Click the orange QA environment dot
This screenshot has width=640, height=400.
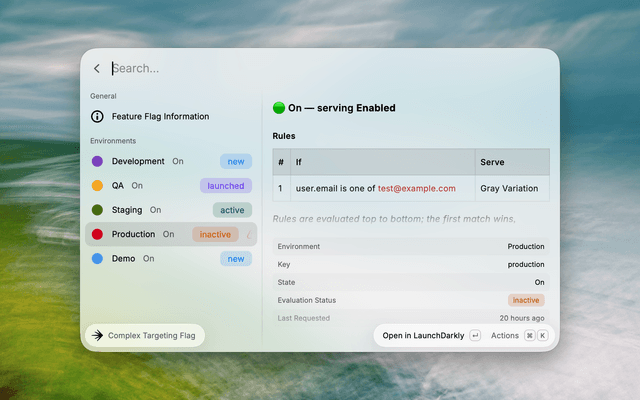[97, 185]
